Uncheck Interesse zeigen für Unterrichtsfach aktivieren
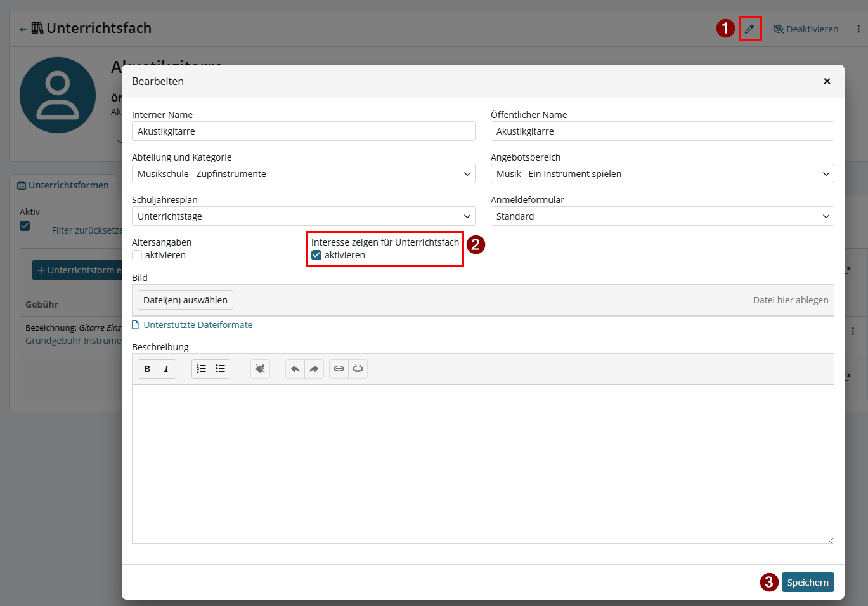The width and height of the screenshot is (868, 606). click(316, 255)
